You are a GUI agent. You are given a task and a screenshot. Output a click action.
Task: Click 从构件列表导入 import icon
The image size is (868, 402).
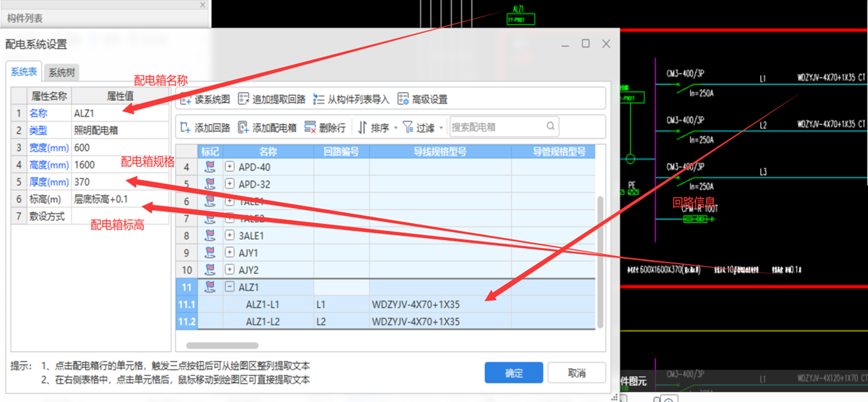pyautogui.click(x=319, y=99)
